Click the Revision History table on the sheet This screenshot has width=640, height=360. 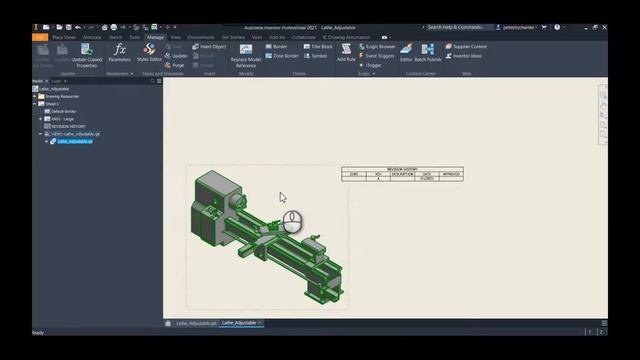click(x=402, y=174)
